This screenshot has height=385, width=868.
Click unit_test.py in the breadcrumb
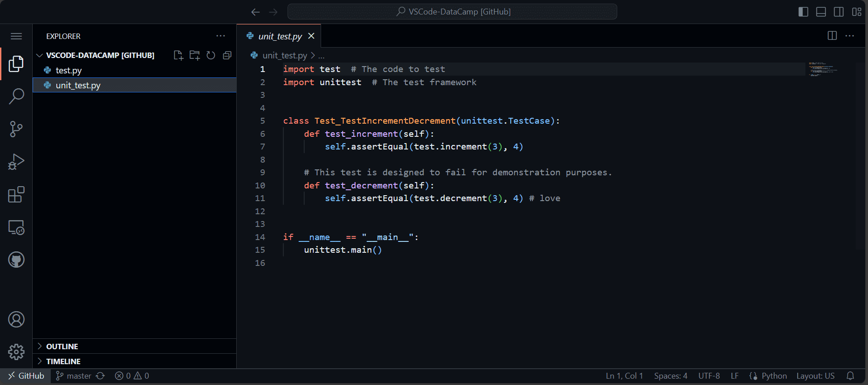pos(285,55)
